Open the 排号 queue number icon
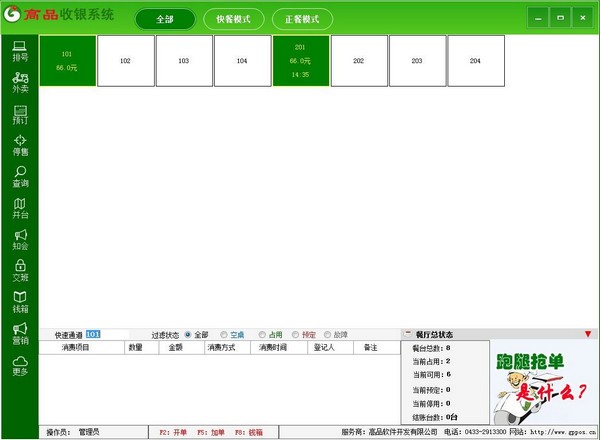 tap(20, 50)
